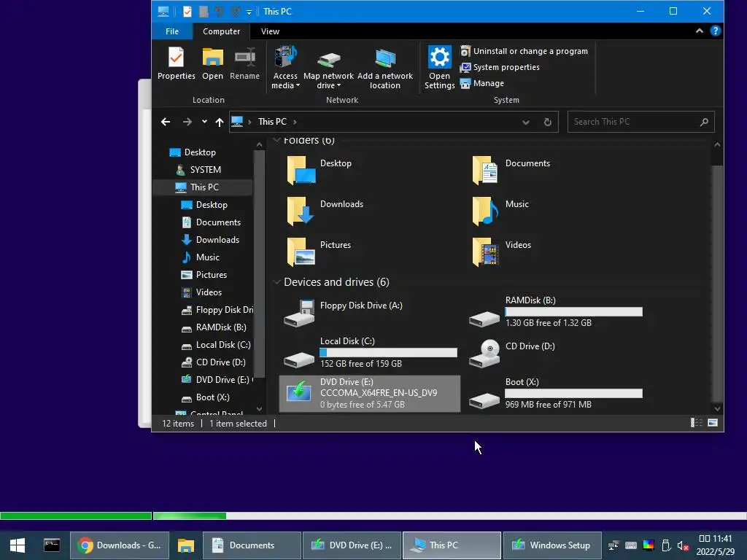
Task: Click Quick Access properties checkmark icon
Action: (x=187, y=12)
